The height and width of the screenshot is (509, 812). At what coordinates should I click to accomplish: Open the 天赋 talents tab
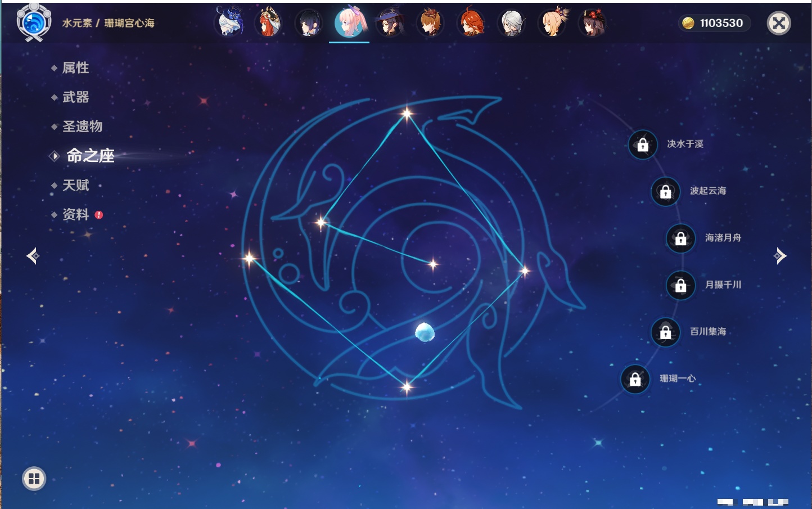tap(75, 185)
